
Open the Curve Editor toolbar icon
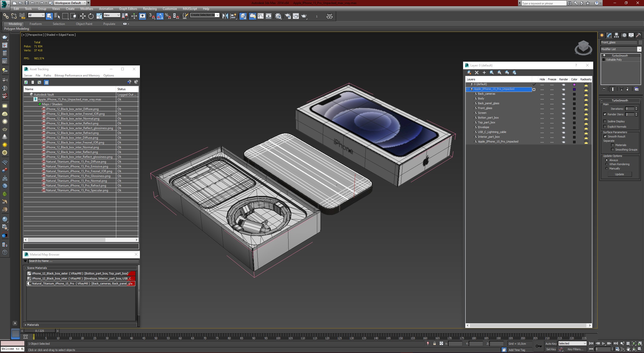261,16
